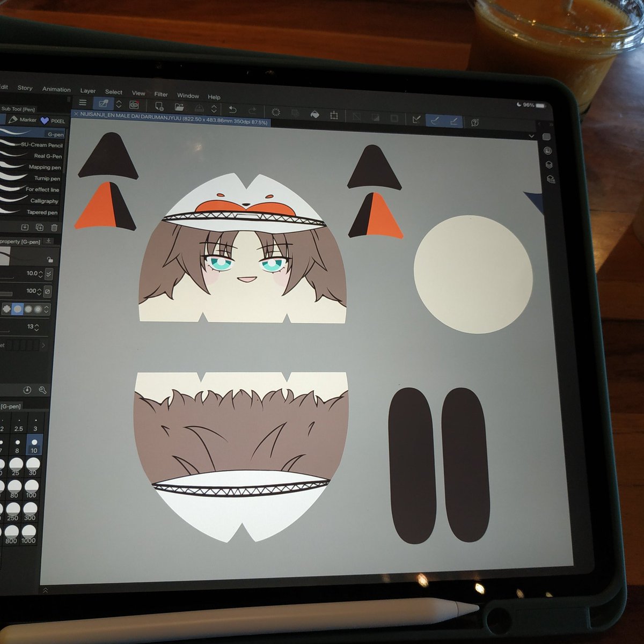Toggle Snap to grid icon
Viewport: 644px width, 644px height.
point(454,121)
